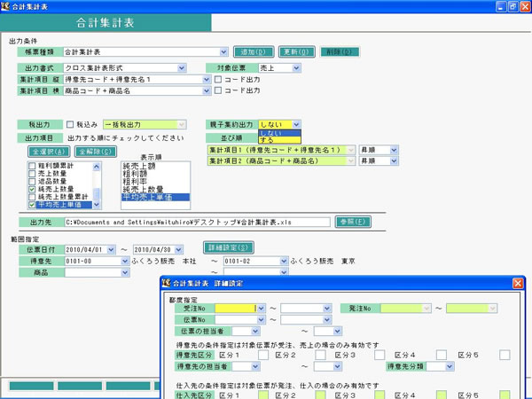532x399 pixels.
Task: Close the 詳細設定 dialog
Action: click(518, 284)
